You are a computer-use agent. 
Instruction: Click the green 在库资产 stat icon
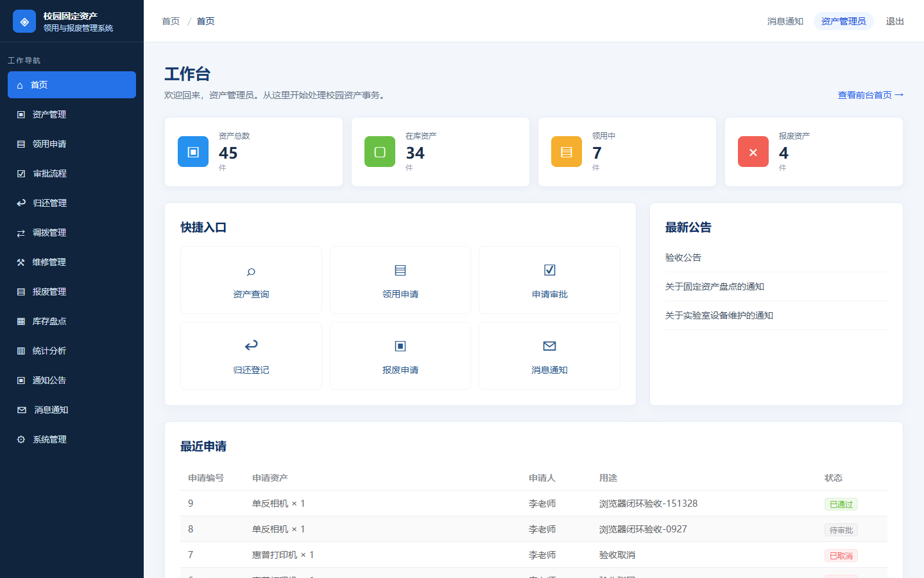click(380, 152)
